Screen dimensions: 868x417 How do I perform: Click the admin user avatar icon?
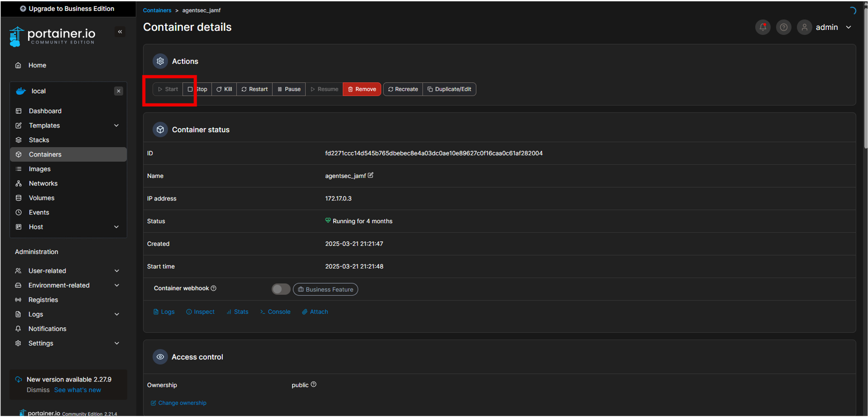pos(804,27)
